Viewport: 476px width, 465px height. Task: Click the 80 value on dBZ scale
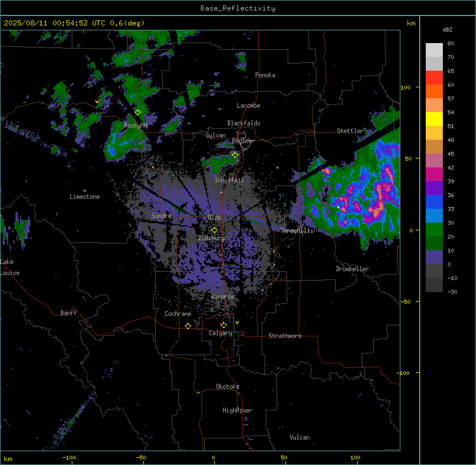click(x=451, y=44)
